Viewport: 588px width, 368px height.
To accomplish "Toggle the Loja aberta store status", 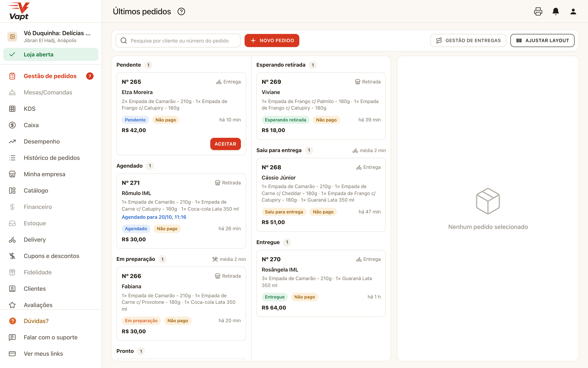I will click(51, 54).
